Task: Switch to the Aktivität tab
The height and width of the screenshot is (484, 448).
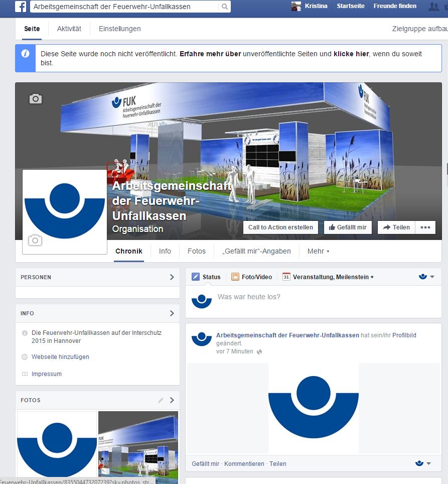Action: tap(69, 29)
